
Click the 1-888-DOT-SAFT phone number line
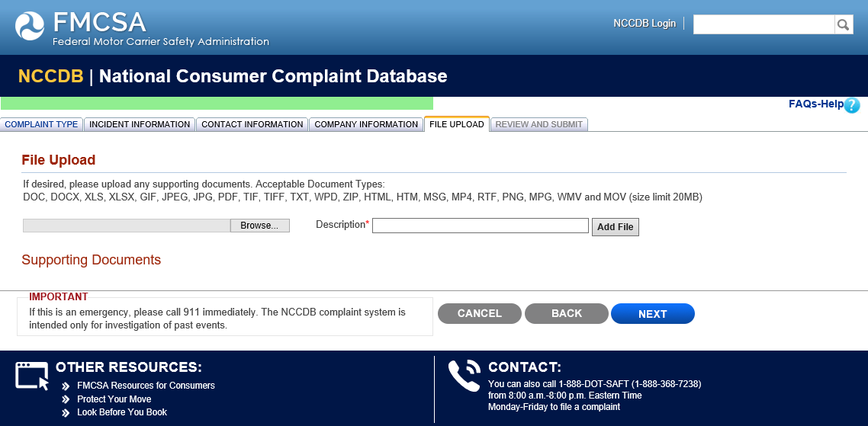tap(594, 384)
